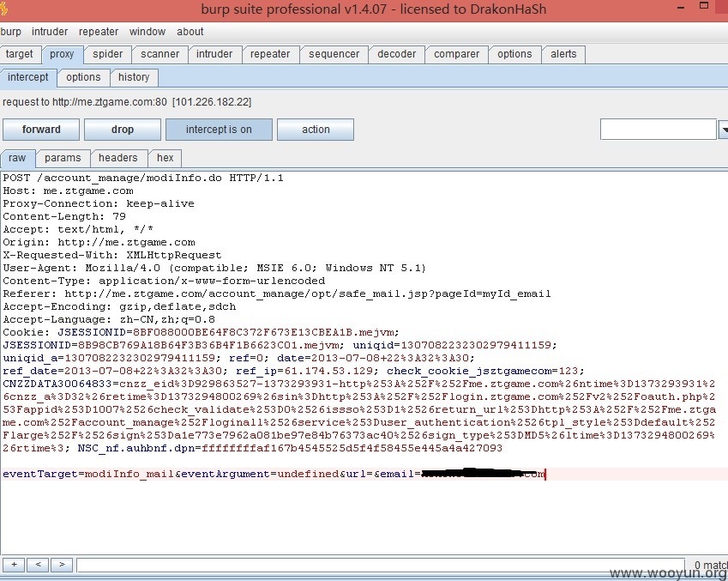Screen dimensions: 728x581
Task: Click the Cookie: JSESSIONID line
Action: point(201,332)
